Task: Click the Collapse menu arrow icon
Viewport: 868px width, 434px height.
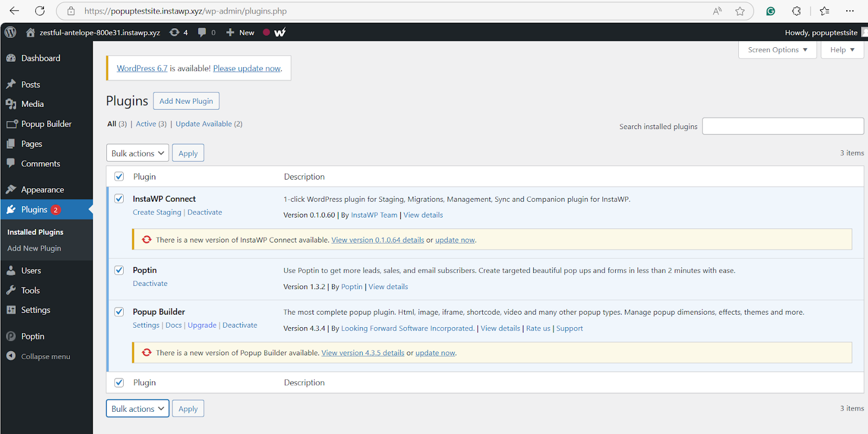Action: click(11, 356)
